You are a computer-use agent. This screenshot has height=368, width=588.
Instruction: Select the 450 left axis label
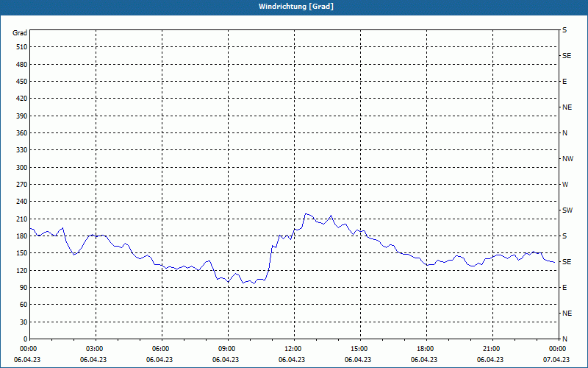click(x=22, y=82)
